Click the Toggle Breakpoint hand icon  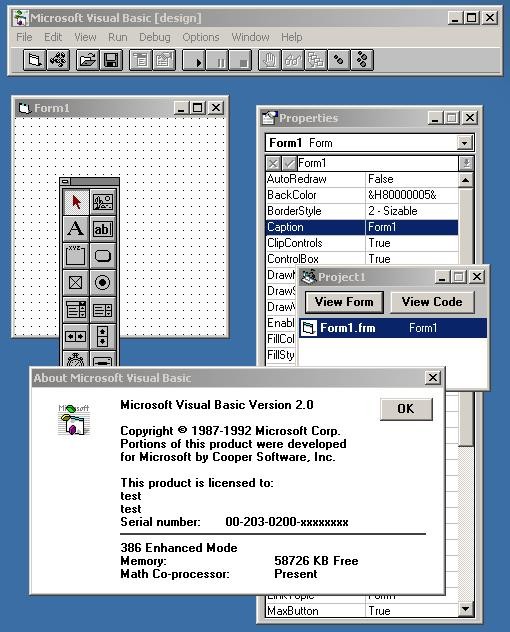coord(269,60)
